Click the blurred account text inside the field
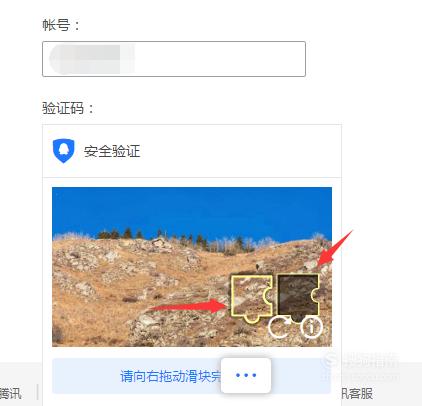Screen dimensions: 422x406 pyautogui.click(x=92, y=59)
